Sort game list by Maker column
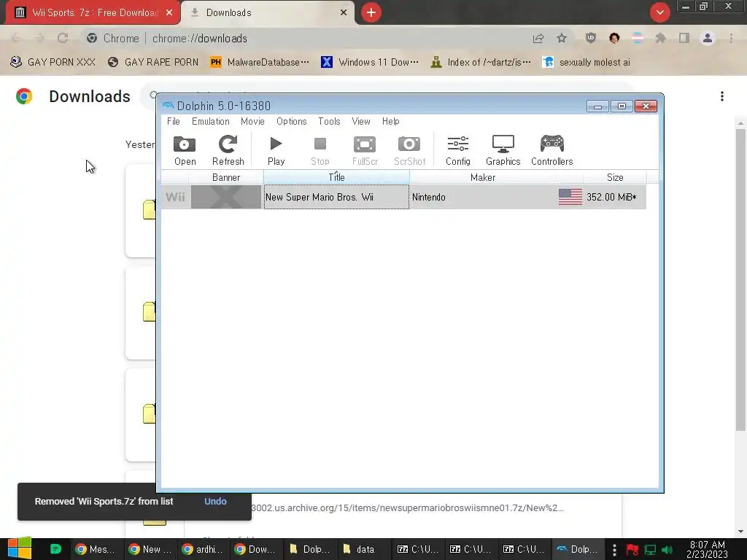 [x=483, y=177]
